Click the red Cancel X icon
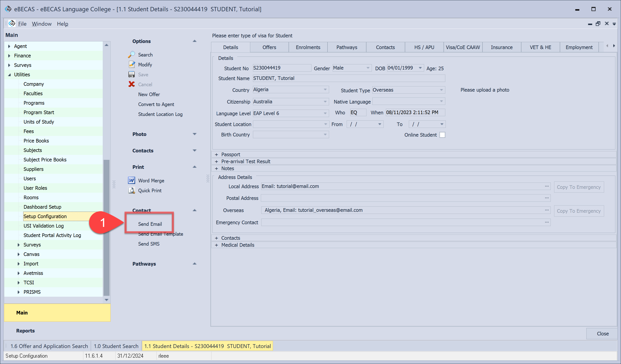The height and width of the screenshot is (364, 621). click(132, 84)
